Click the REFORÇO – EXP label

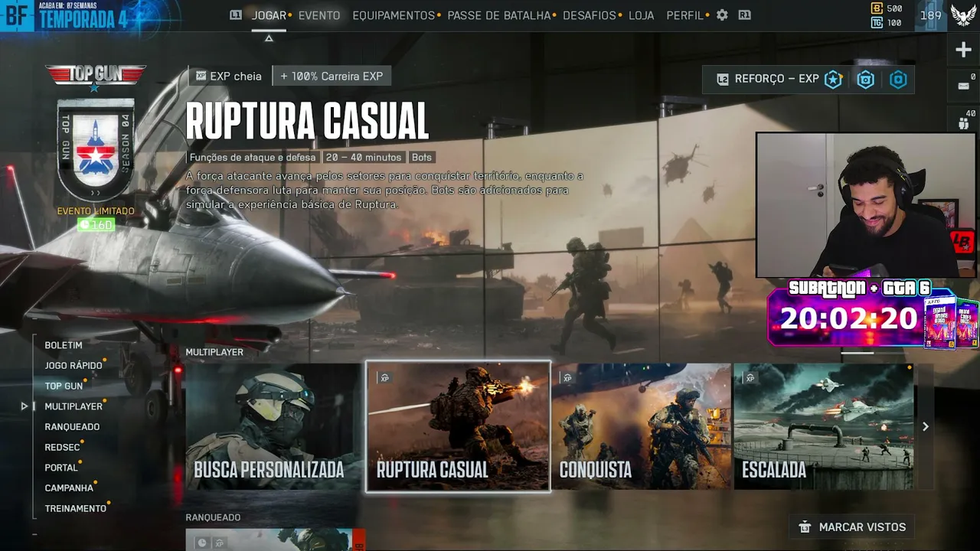[x=777, y=80]
